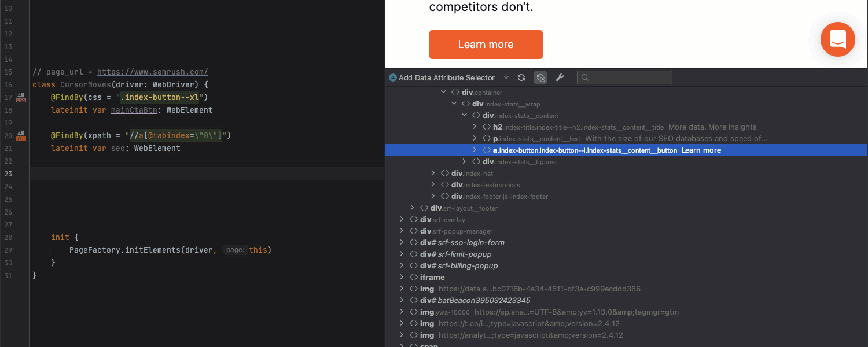The height and width of the screenshot is (347, 868).
Task: Collapse the div.index-stats__content node
Action: [465, 115]
